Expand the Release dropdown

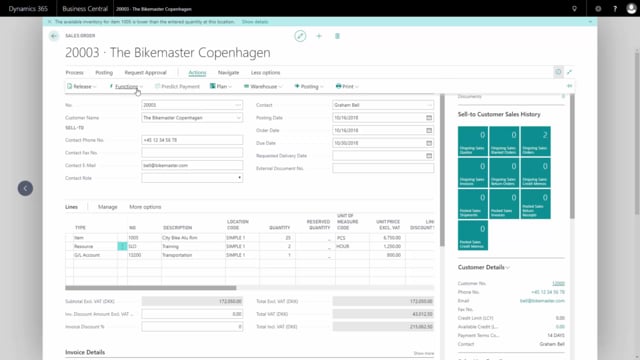tap(82, 87)
